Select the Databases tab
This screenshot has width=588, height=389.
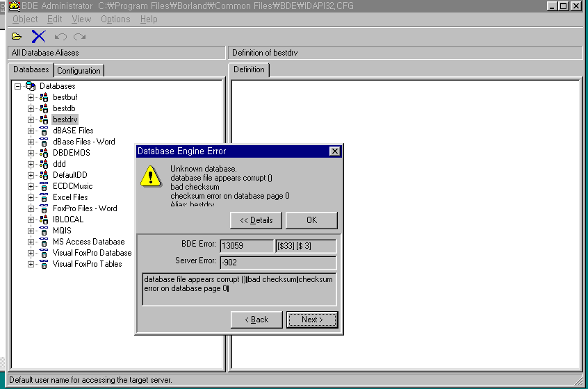(x=31, y=69)
